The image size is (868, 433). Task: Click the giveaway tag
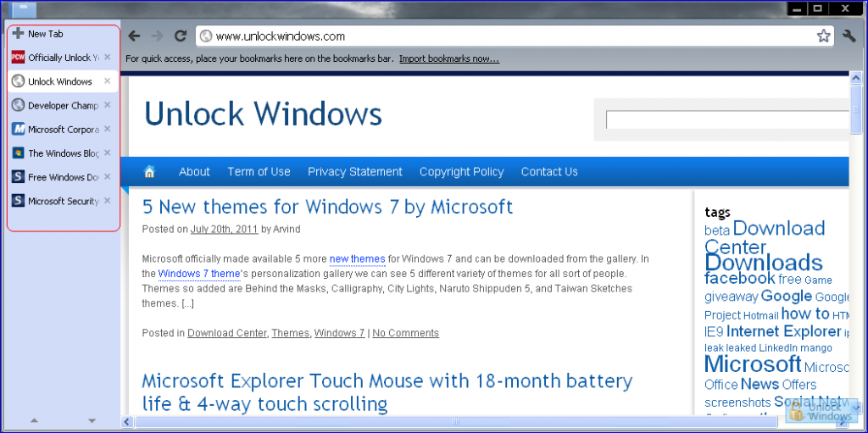731,297
